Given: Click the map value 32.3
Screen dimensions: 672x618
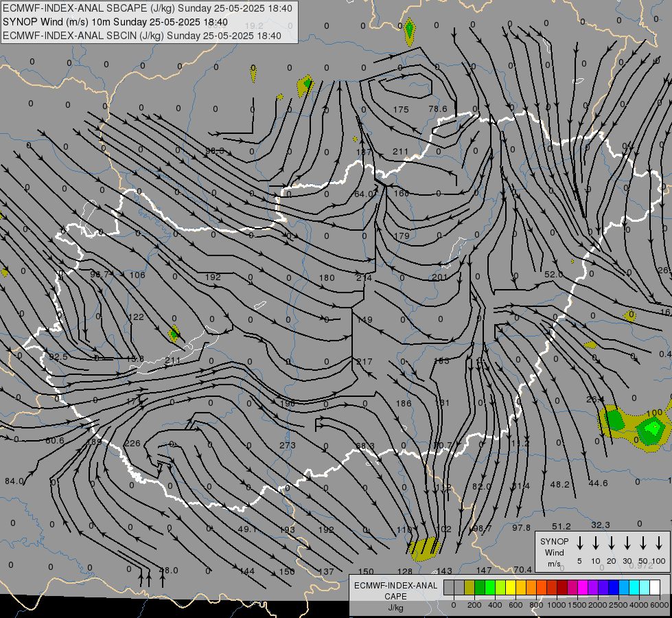Looking at the screenshot, I should (601, 525).
